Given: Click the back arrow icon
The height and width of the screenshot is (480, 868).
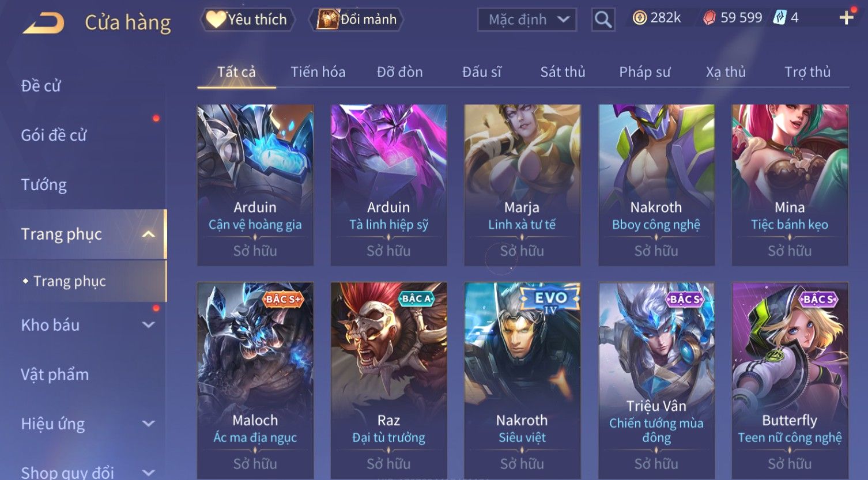Looking at the screenshot, I should coord(43,23).
